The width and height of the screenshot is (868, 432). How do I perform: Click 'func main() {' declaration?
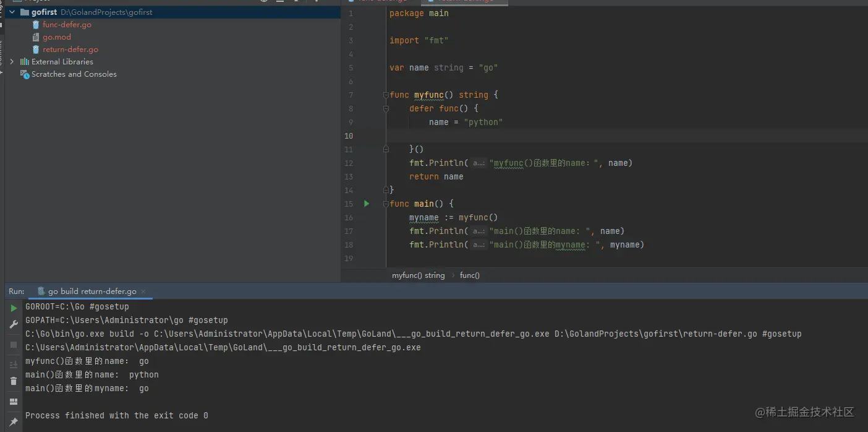(x=422, y=204)
